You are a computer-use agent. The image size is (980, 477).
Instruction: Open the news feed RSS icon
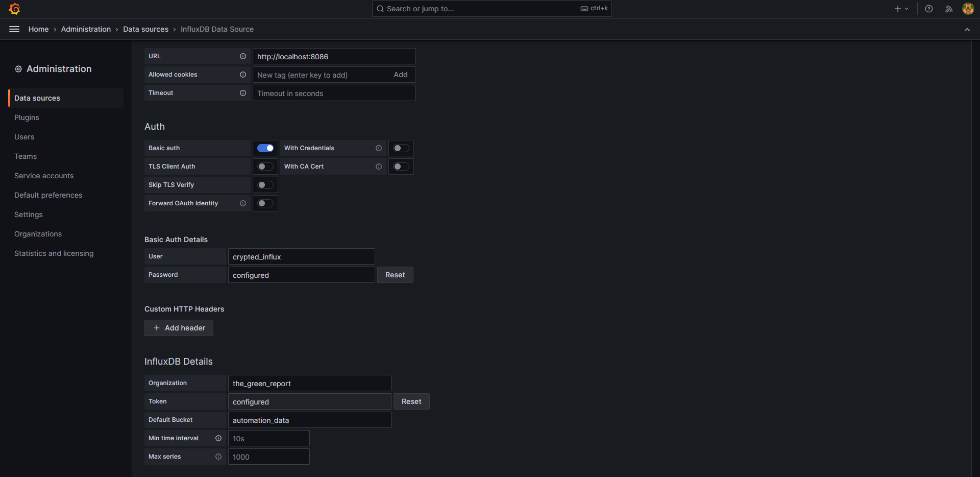[x=949, y=9]
